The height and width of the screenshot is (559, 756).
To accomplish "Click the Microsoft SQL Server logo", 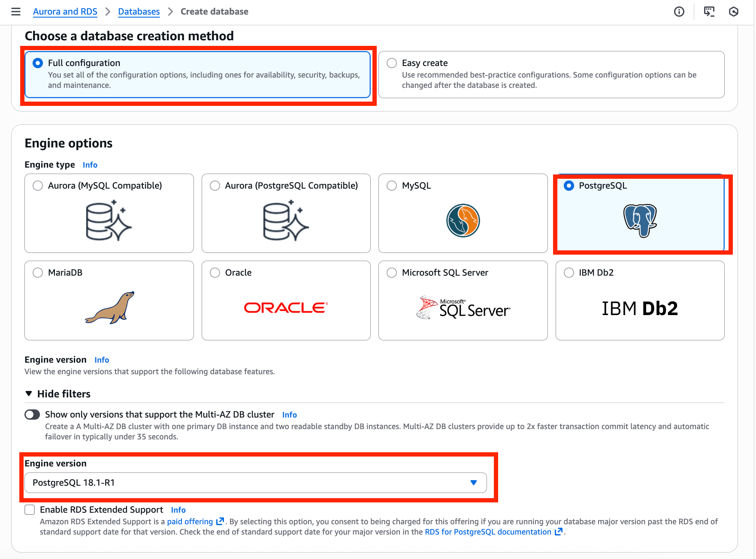I will (x=463, y=307).
